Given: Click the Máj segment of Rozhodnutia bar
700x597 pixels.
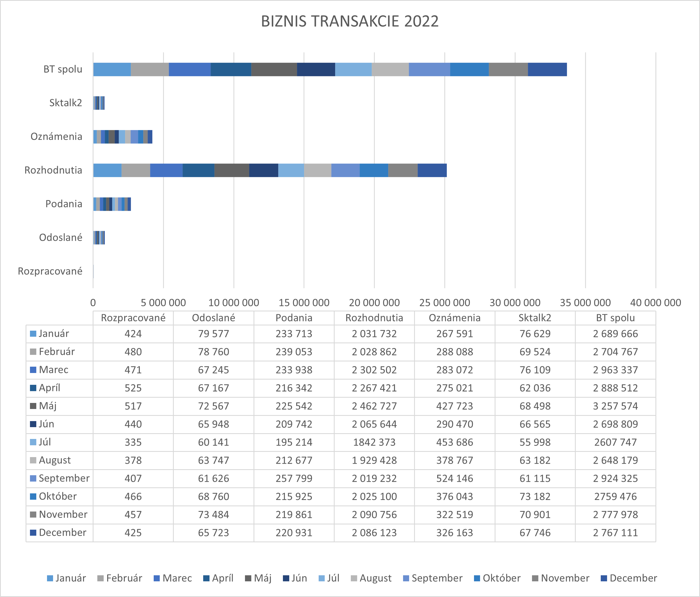Looking at the screenshot, I should tap(232, 170).
